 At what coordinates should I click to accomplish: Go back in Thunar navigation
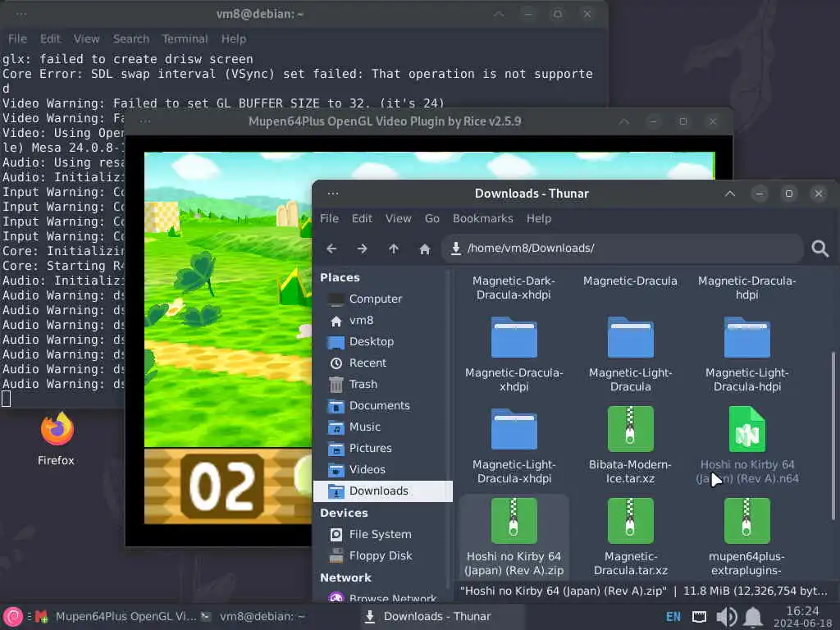(x=331, y=249)
